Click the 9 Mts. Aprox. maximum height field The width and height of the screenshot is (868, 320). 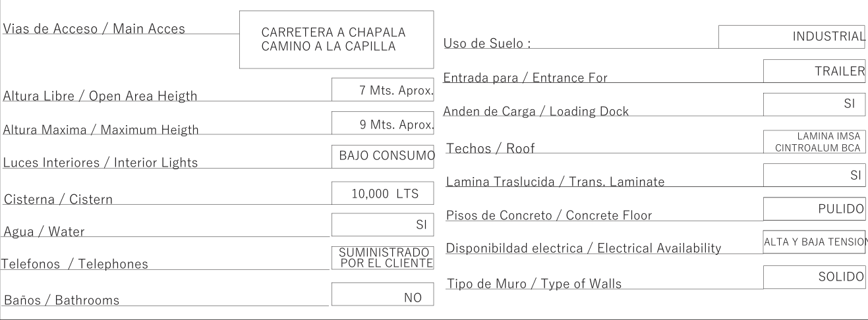[x=382, y=123]
